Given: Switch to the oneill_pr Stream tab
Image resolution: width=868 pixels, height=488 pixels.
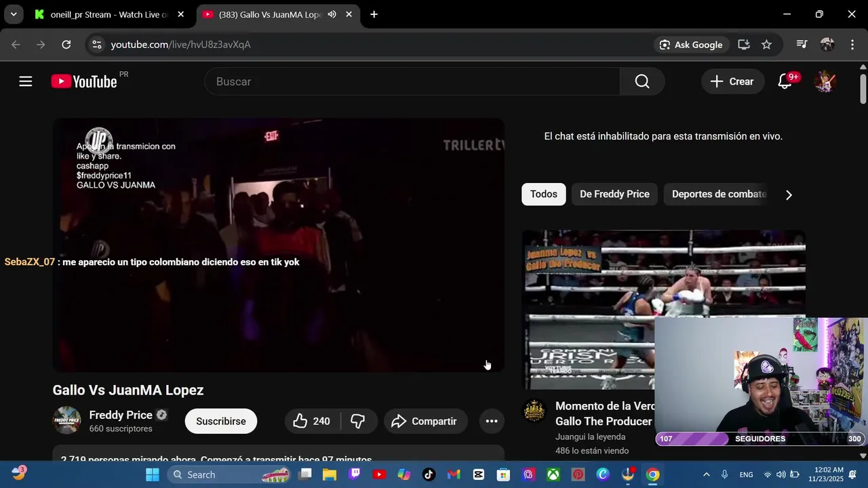Looking at the screenshot, I should coord(108,14).
